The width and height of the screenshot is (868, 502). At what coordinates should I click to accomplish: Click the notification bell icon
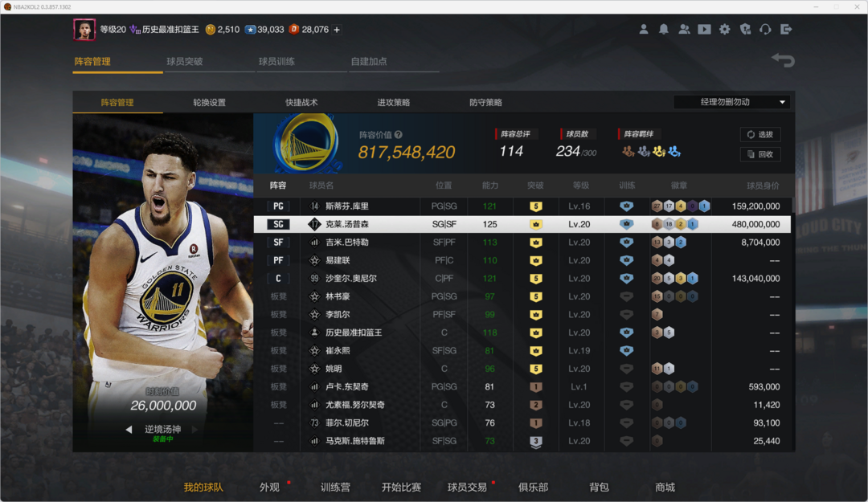click(664, 29)
